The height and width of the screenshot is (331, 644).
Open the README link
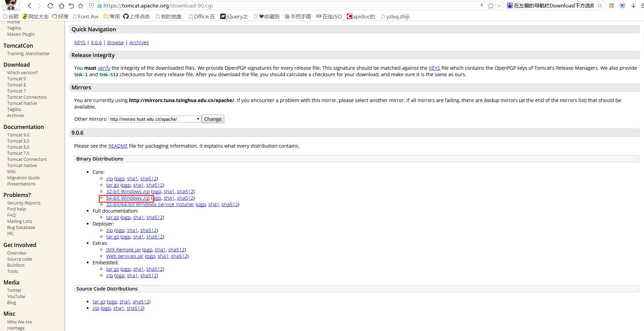pos(118,146)
